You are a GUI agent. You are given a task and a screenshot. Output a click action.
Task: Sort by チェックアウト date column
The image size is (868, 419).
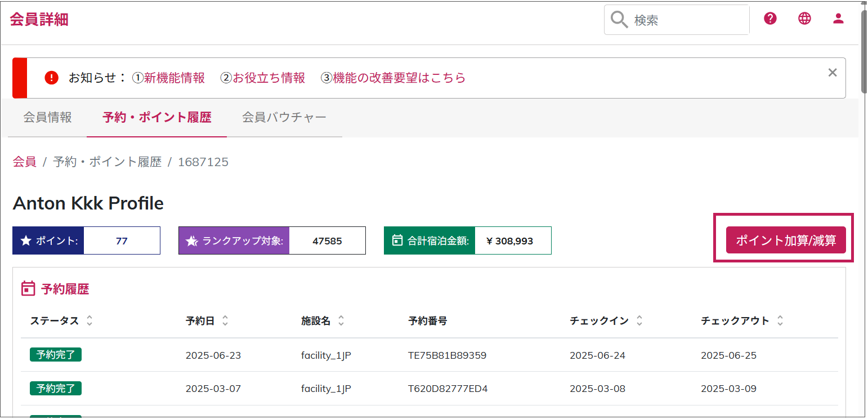(780, 321)
